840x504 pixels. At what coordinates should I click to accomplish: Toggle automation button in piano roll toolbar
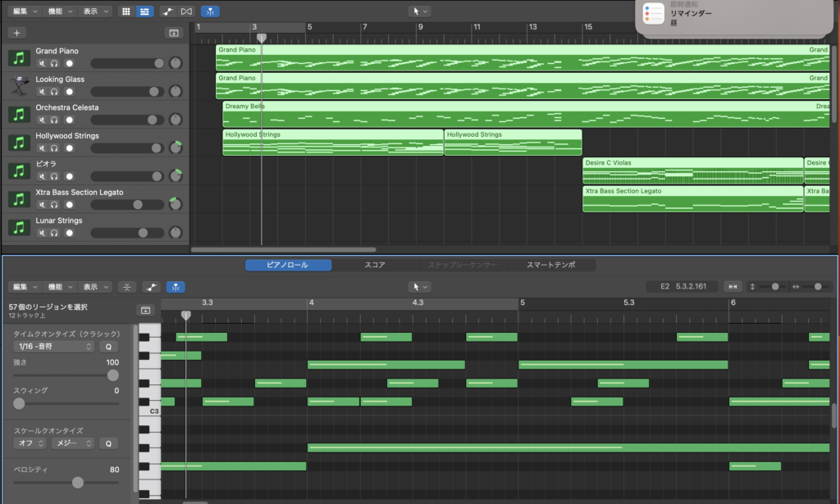151,288
